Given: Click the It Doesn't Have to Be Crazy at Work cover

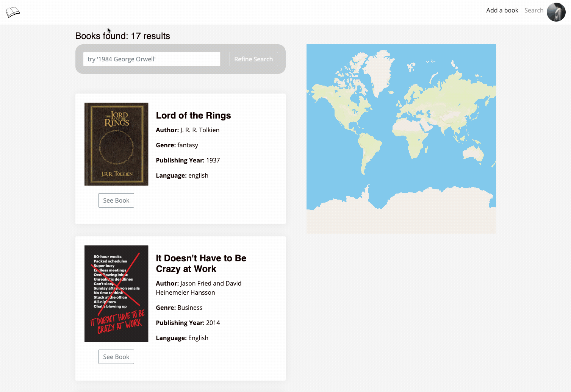Looking at the screenshot, I should (116, 294).
